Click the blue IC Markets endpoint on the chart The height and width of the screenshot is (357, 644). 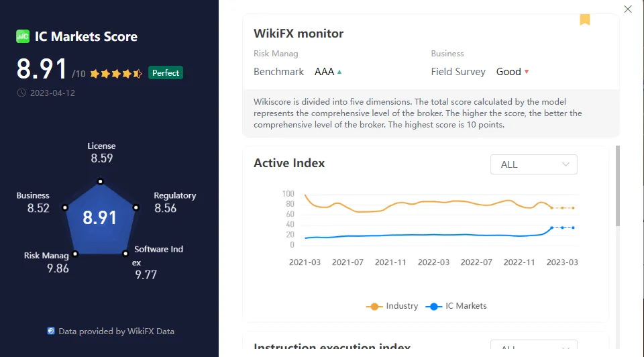[x=574, y=227]
